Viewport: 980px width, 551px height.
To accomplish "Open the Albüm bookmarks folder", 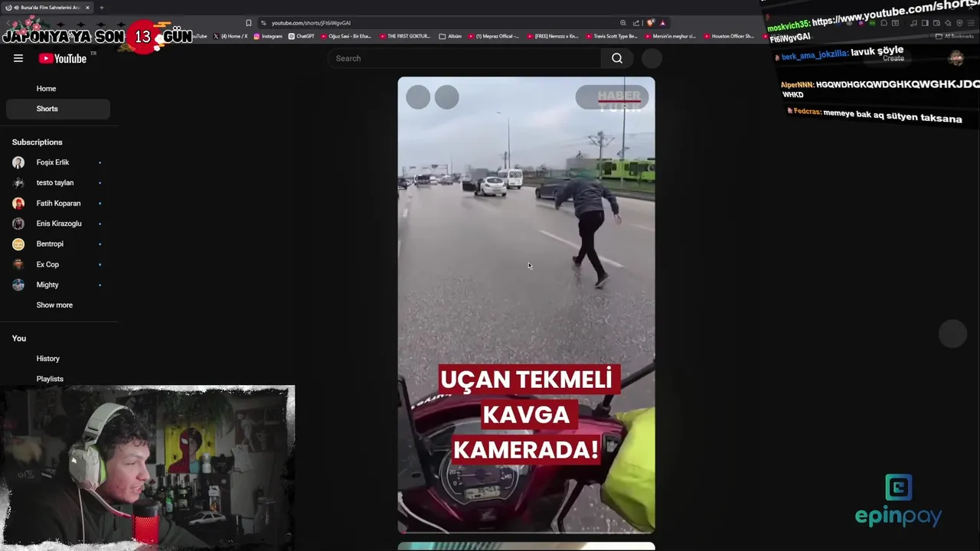I will 450,36.
